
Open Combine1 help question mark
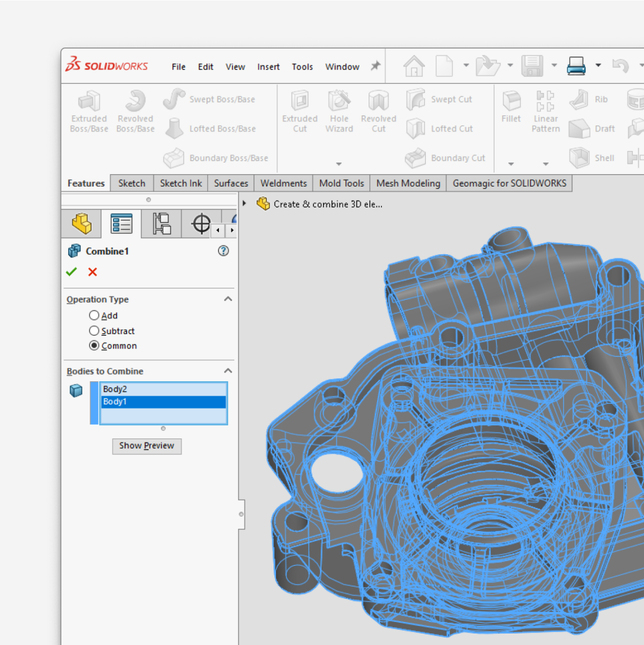[223, 251]
